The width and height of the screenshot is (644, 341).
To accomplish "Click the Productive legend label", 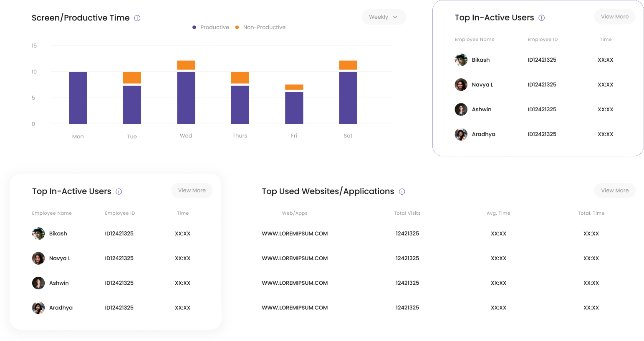I will 215,28.
